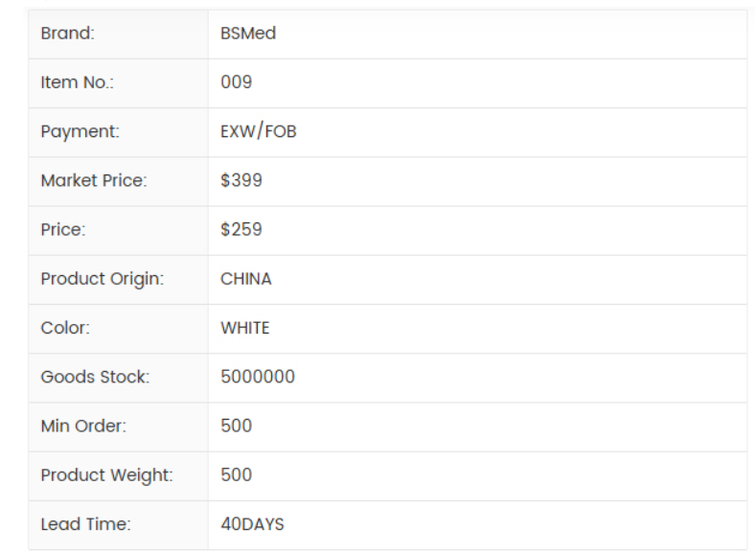This screenshot has height=555, width=756.
Task: Click the Market Price label
Action: click(x=94, y=181)
